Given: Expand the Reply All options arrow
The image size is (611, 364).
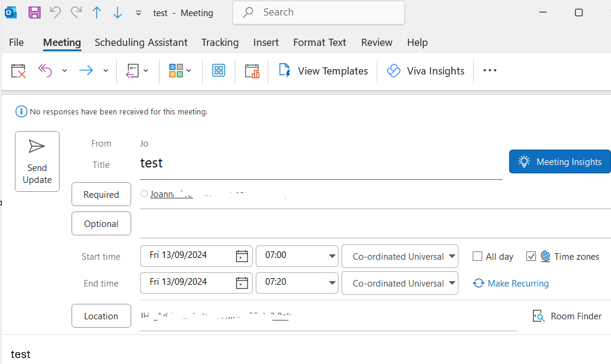Looking at the screenshot, I should point(65,71).
